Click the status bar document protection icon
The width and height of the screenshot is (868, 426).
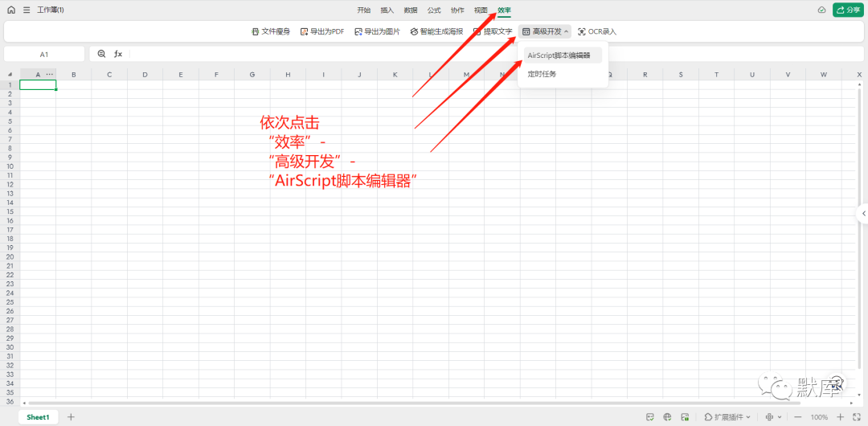pyautogui.click(x=685, y=417)
